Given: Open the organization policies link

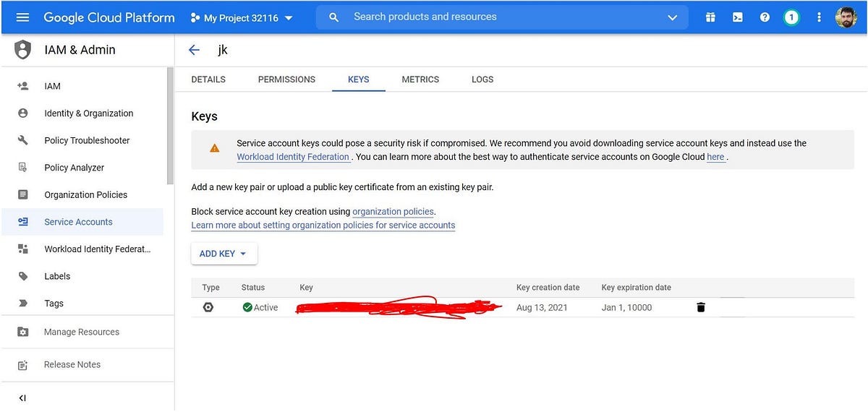Looking at the screenshot, I should [393, 211].
